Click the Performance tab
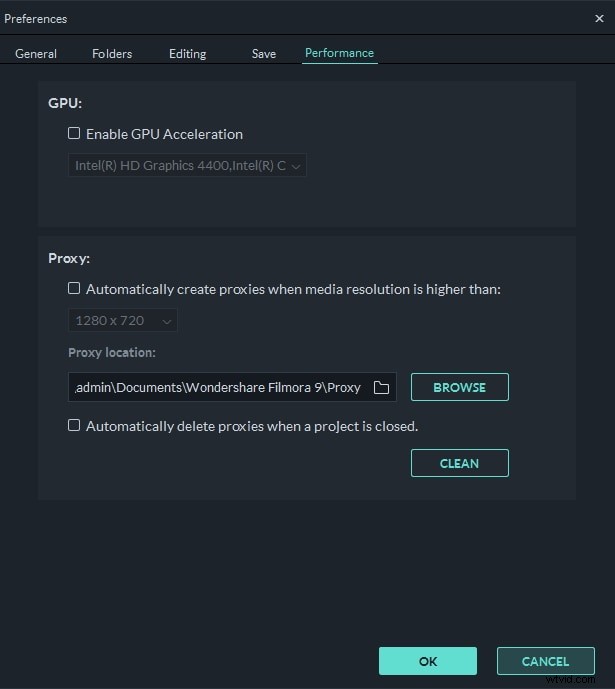Viewport: 615px width, 689px height. [x=339, y=54]
